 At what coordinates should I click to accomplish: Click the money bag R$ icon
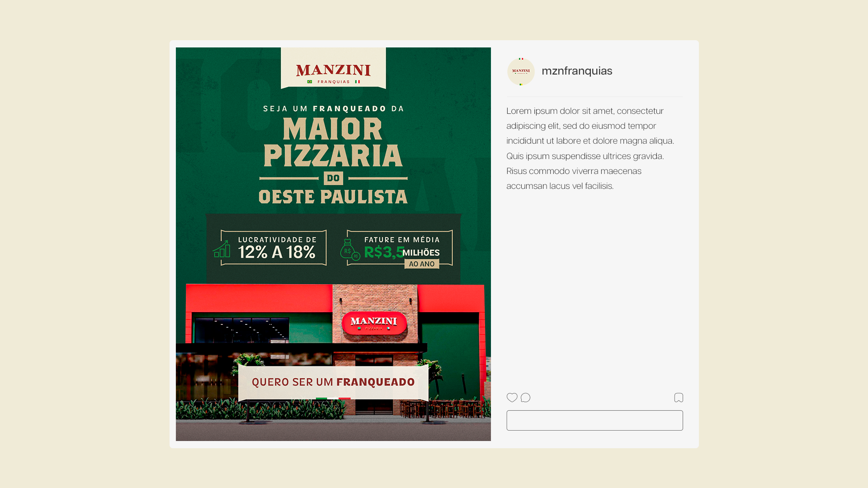tap(349, 250)
